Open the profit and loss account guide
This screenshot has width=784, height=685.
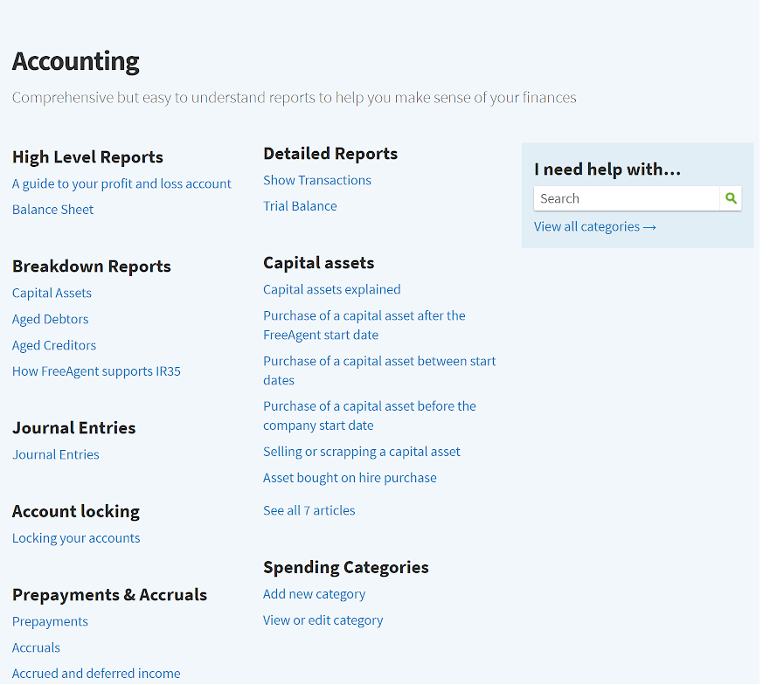[x=121, y=184]
